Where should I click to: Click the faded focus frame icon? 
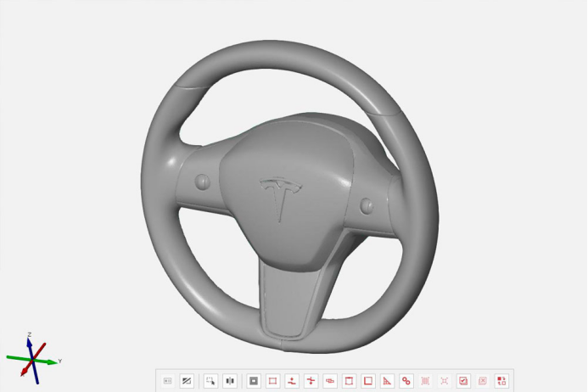444,381
